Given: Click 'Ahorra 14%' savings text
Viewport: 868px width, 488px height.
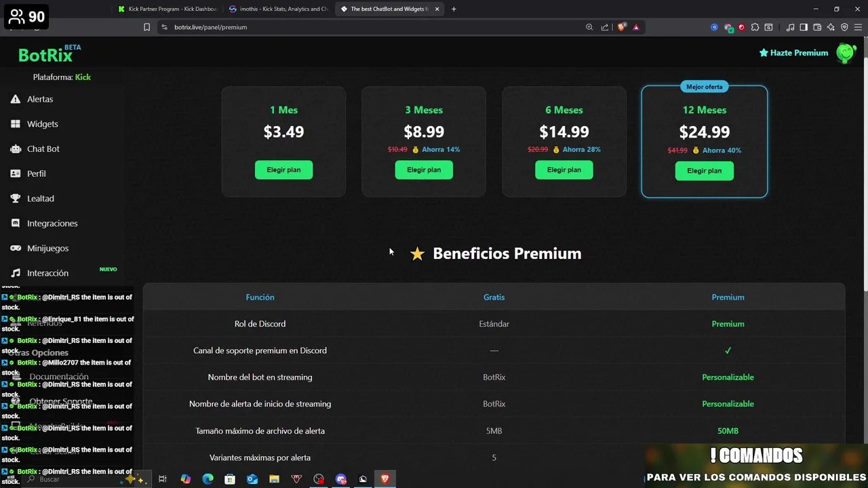Looking at the screenshot, I should pos(441,150).
